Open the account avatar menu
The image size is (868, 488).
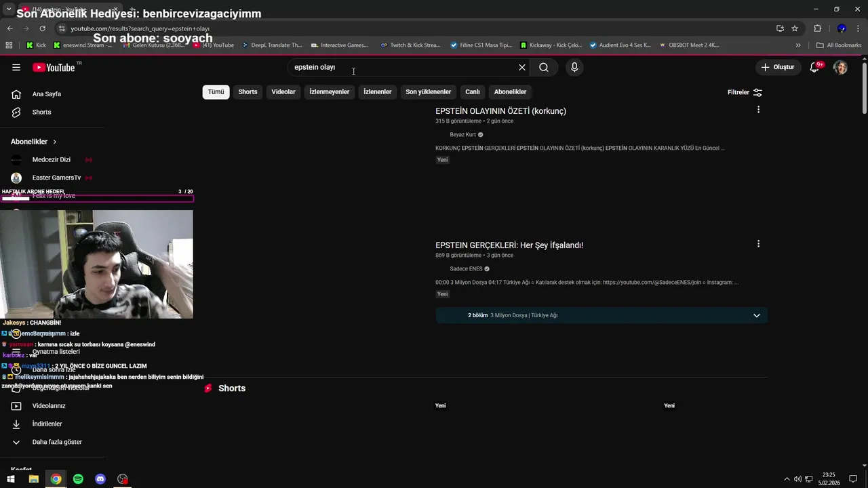[x=840, y=67]
